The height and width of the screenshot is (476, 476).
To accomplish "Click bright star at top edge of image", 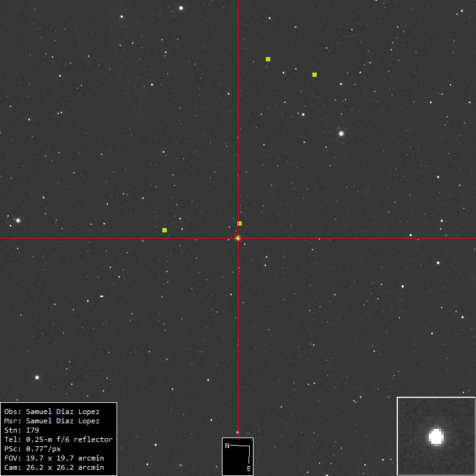I will click(181, 8).
